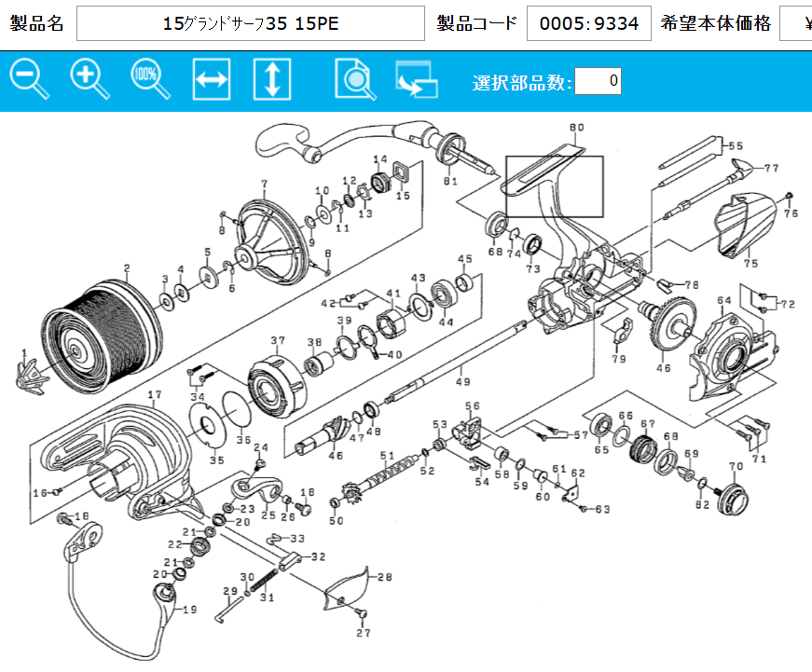The height and width of the screenshot is (672, 812).
Task: Click the selected parts count field
Action: 598,81
